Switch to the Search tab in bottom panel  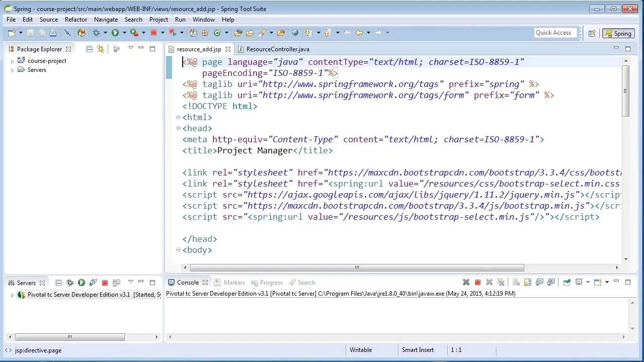pos(301,283)
